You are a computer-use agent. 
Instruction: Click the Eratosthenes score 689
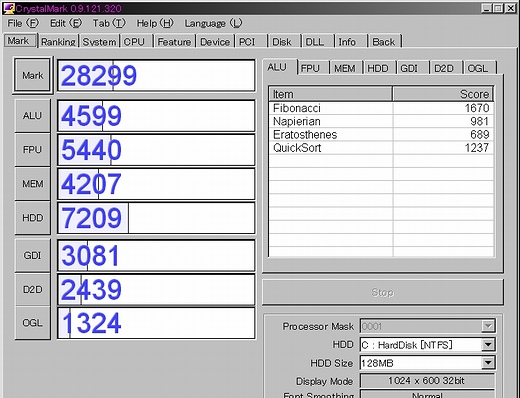pyautogui.click(x=480, y=135)
